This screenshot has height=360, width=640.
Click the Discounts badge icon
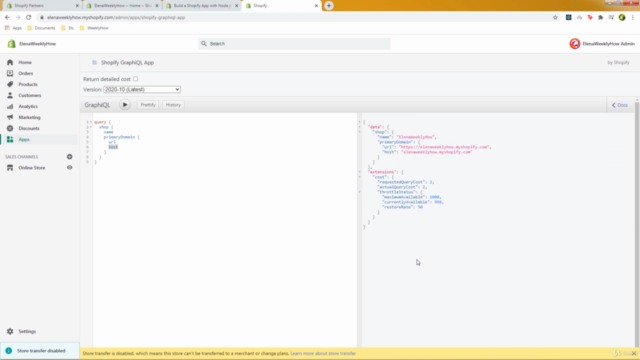coord(10,129)
